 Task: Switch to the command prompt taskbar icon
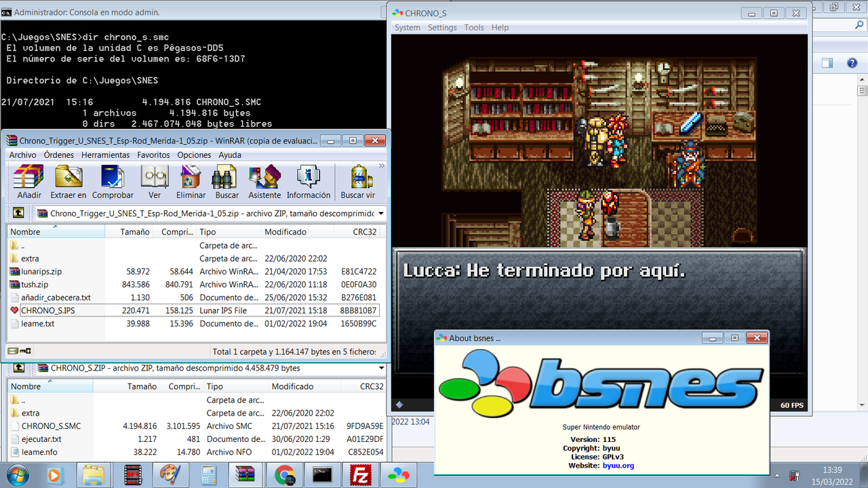tap(321, 475)
